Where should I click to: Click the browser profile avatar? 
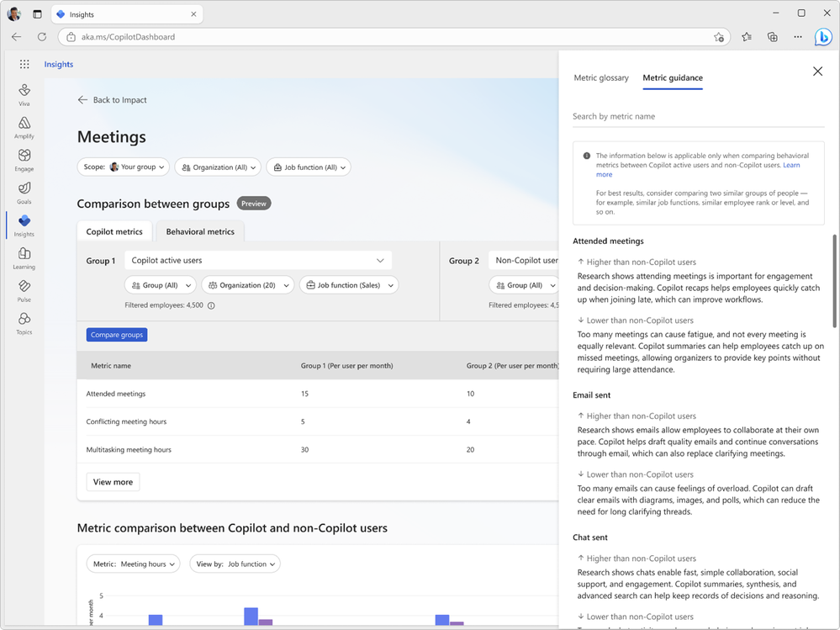pos(14,14)
